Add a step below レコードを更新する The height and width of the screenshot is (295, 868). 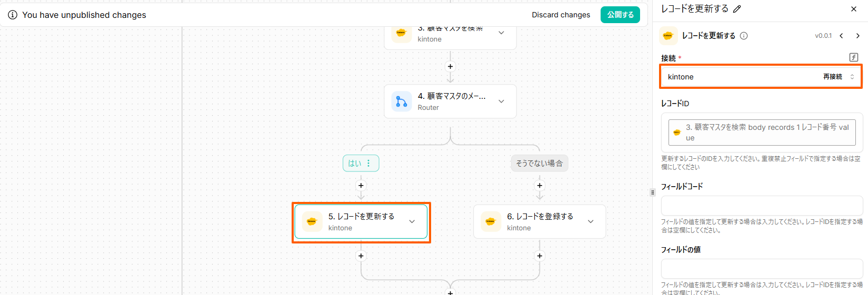click(361, 256)
